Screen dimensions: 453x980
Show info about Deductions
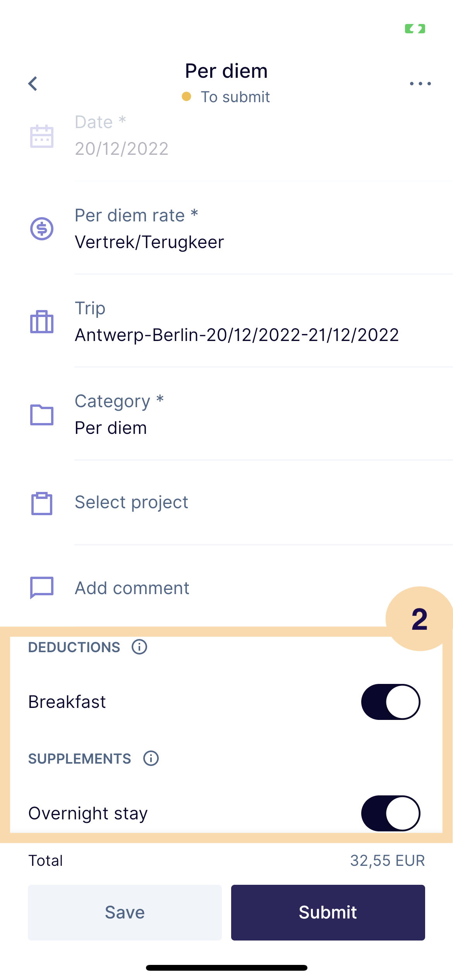(x=139, y=647)
